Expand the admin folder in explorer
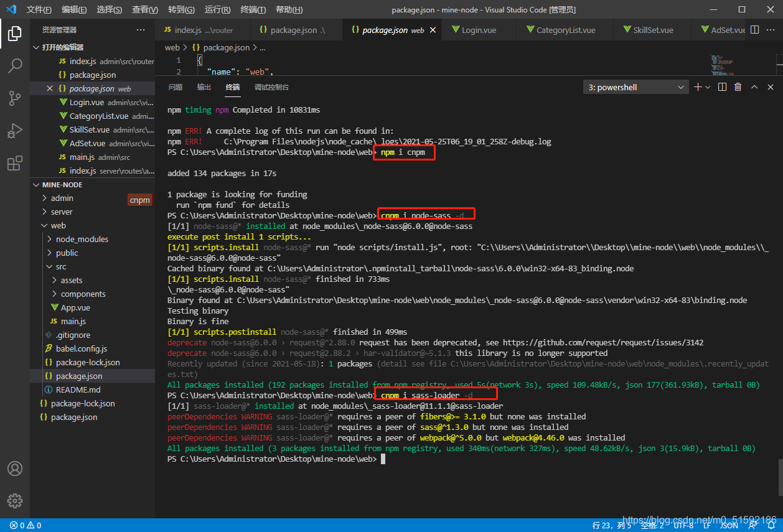 pyautogui.click(x=62, y=198)
